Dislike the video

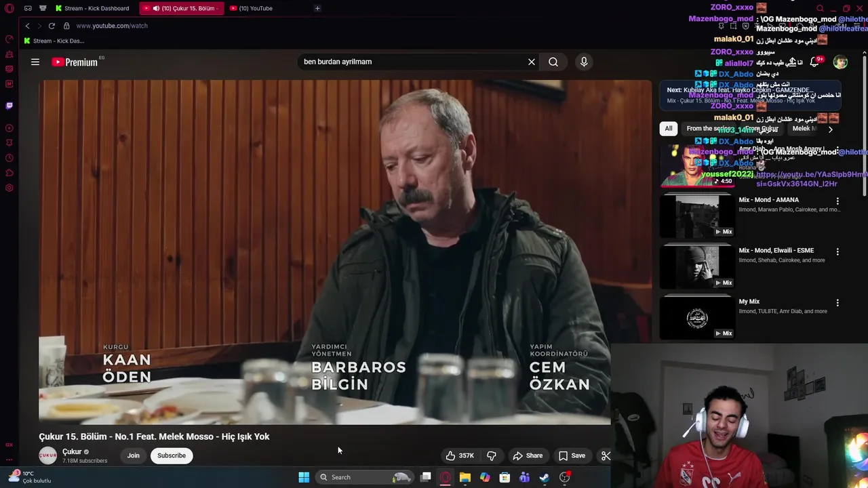pos(492,455)
